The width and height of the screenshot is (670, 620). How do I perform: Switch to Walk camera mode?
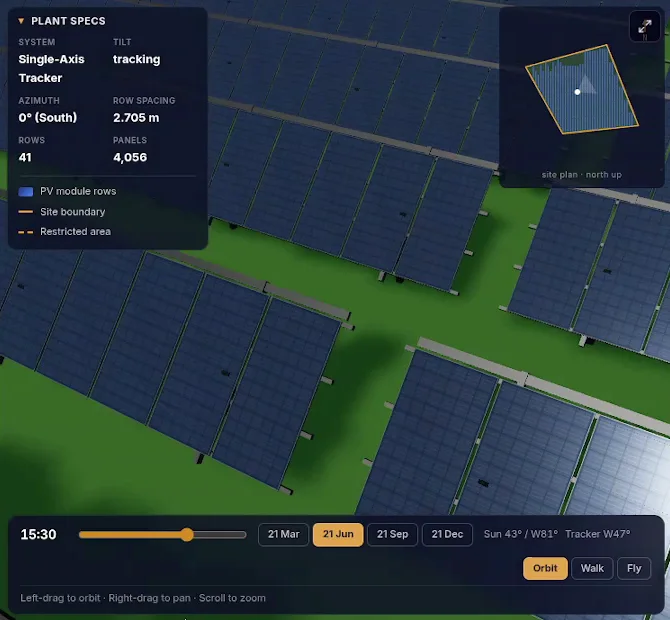click(592, 568)
